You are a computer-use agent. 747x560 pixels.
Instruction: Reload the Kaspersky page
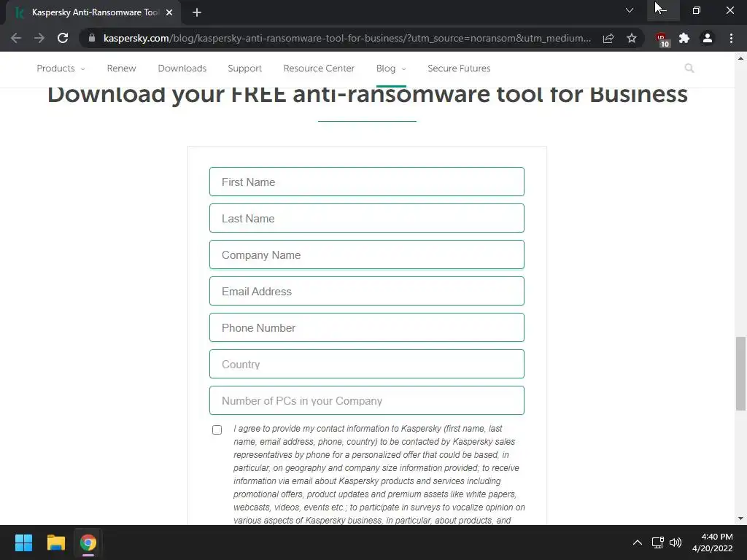pyautogui.click(x=63, y=38)
